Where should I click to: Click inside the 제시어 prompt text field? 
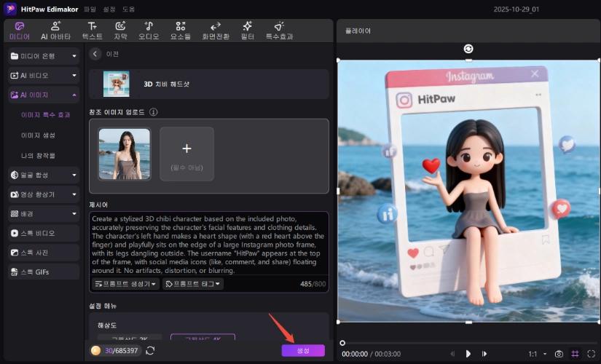click(209, 244)
